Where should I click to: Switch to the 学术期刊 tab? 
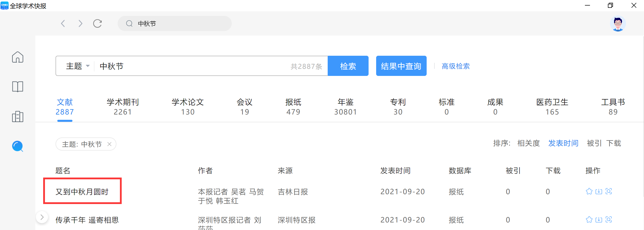click(x=123, y=107)
